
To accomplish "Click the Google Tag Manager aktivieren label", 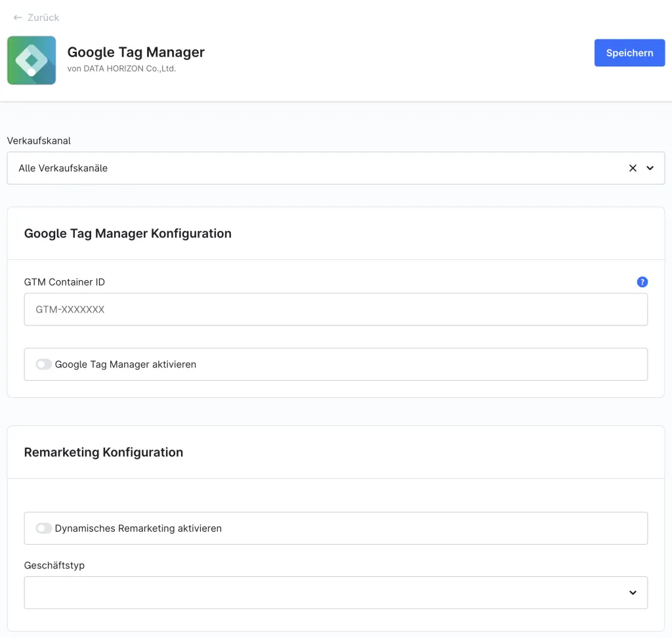I will (x=125, y=364).
